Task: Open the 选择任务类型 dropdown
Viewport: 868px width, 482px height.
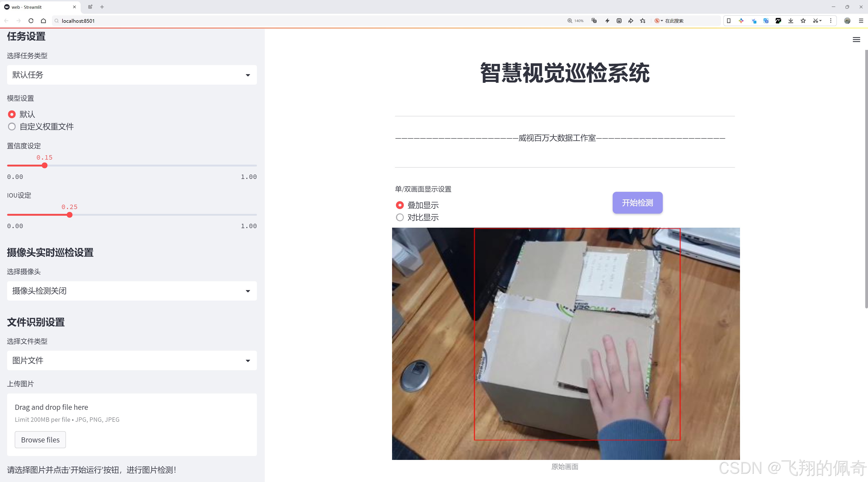Action: 131,75
